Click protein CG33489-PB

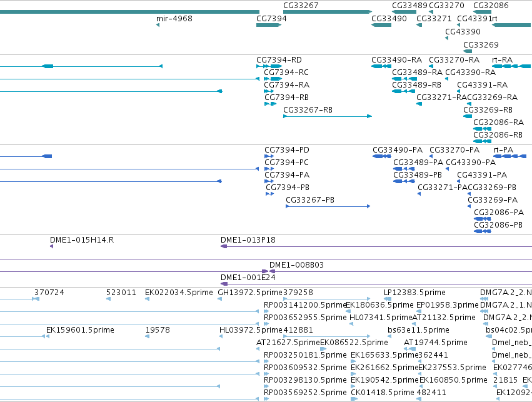tap(418, 175)
